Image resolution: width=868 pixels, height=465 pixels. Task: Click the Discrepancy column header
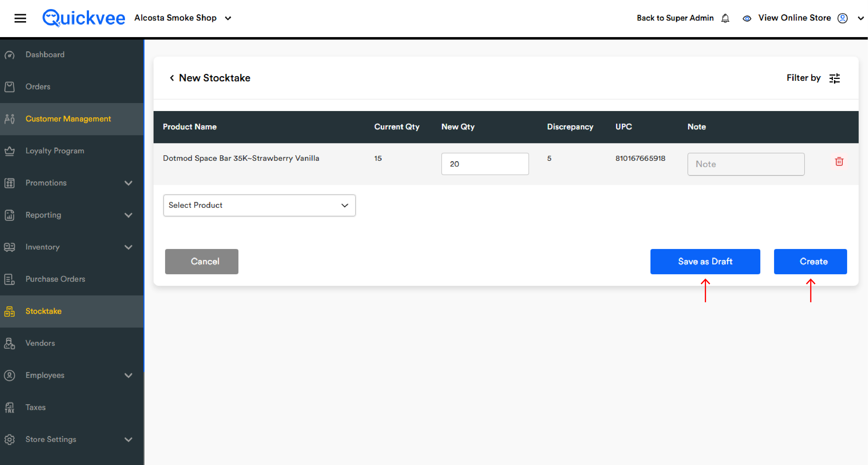(x=570, y=127)
